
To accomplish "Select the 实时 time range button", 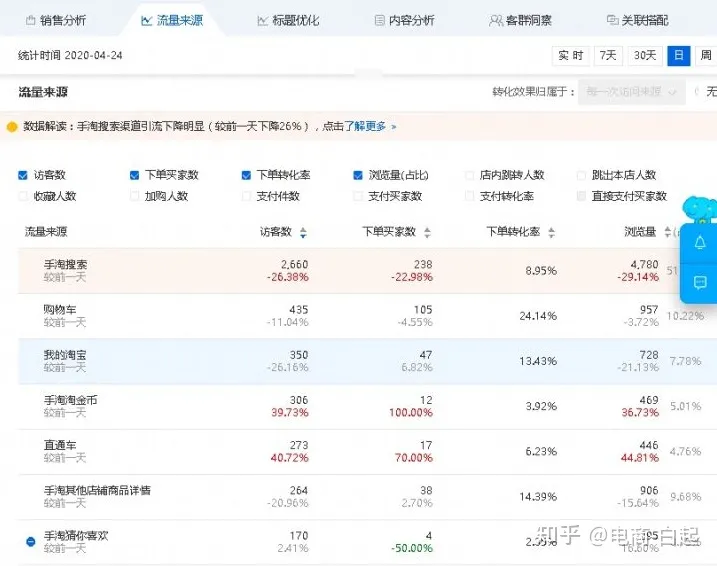I will pyautogui.click(x=571, y=56).
